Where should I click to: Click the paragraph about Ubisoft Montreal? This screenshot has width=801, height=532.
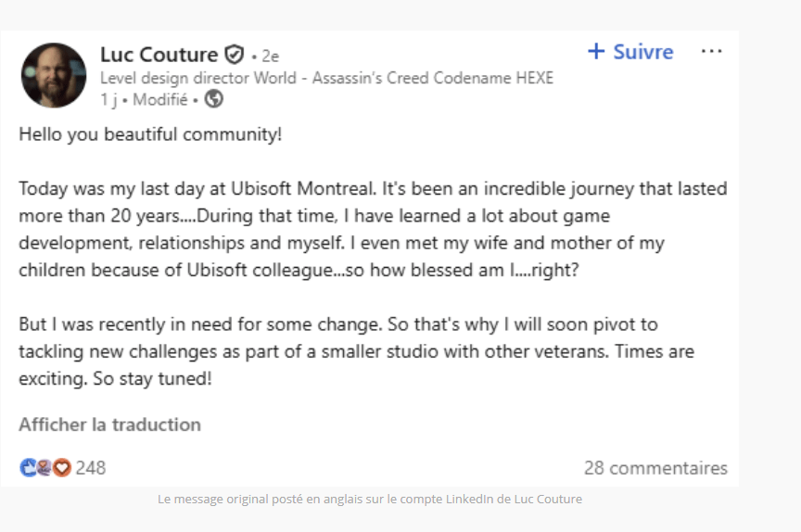[x=371, y=229]
